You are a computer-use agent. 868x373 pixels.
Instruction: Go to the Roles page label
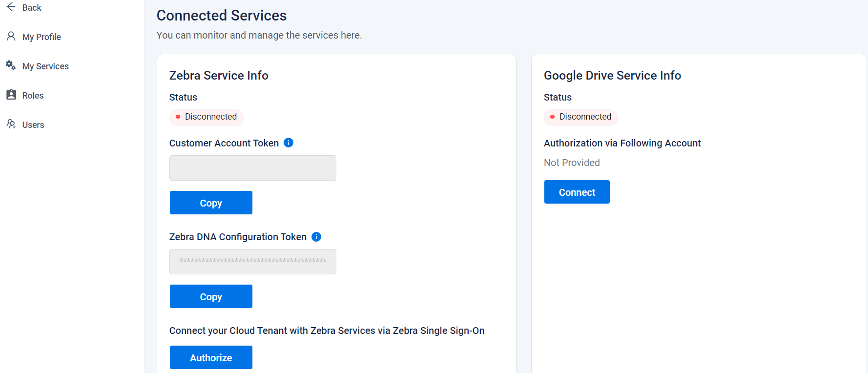(x=33, y=96)
